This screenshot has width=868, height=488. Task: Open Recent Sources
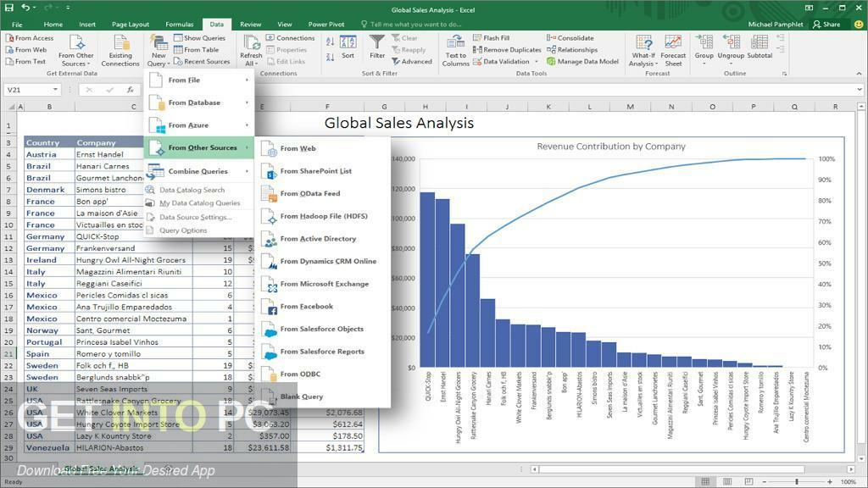[x=202, y=61]
